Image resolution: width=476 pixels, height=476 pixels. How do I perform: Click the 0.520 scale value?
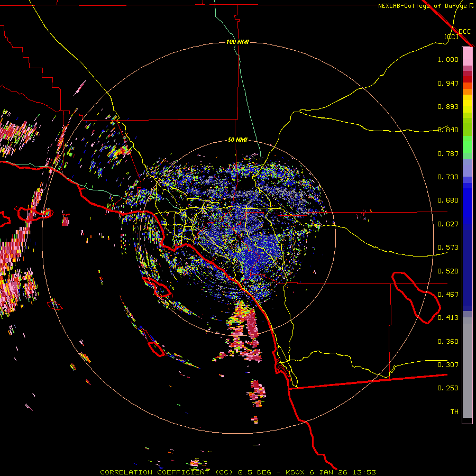pos(448,271)
